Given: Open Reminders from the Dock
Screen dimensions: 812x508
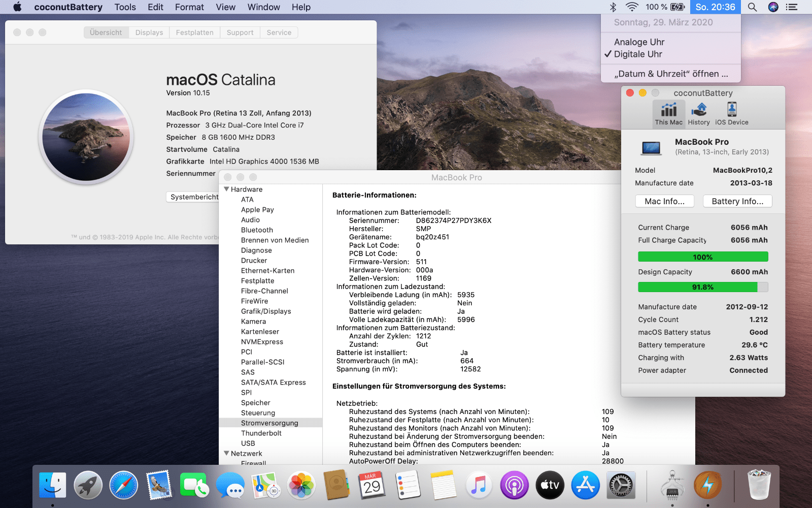Looking at the screenshot, I should pyautogui.click(x=408, y=485).
